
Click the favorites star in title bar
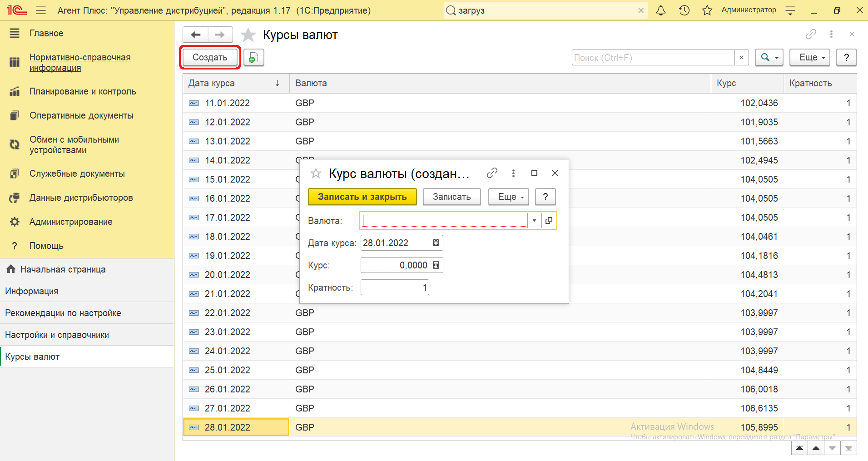pyautogui.click(x=707, y=10)
